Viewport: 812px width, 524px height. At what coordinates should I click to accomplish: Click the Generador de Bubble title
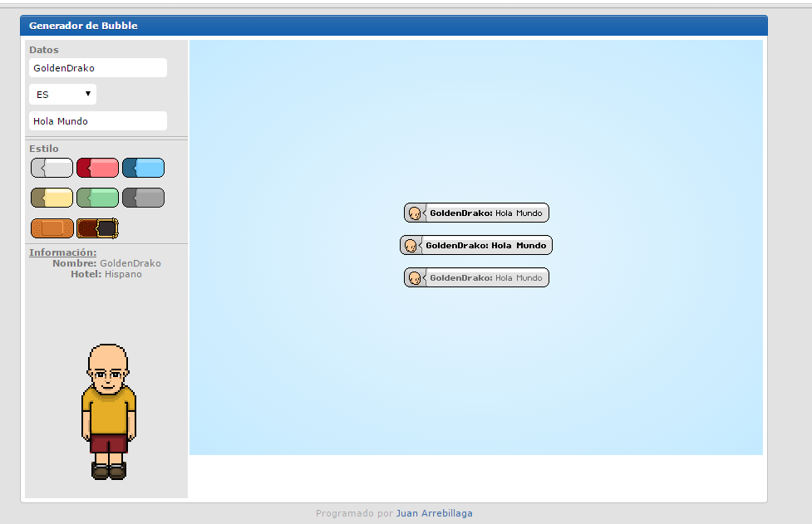point(83,26)
